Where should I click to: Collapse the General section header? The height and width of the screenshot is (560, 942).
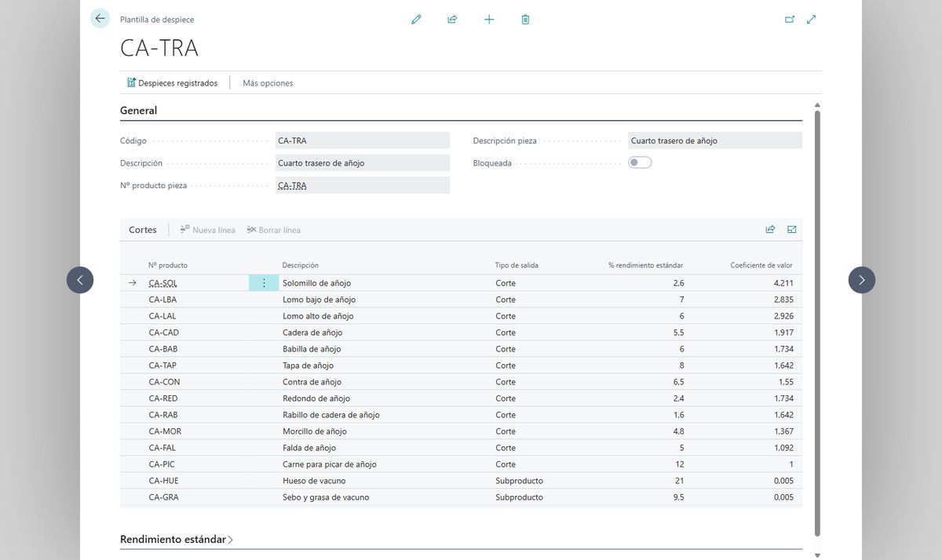tap(138, 111)
